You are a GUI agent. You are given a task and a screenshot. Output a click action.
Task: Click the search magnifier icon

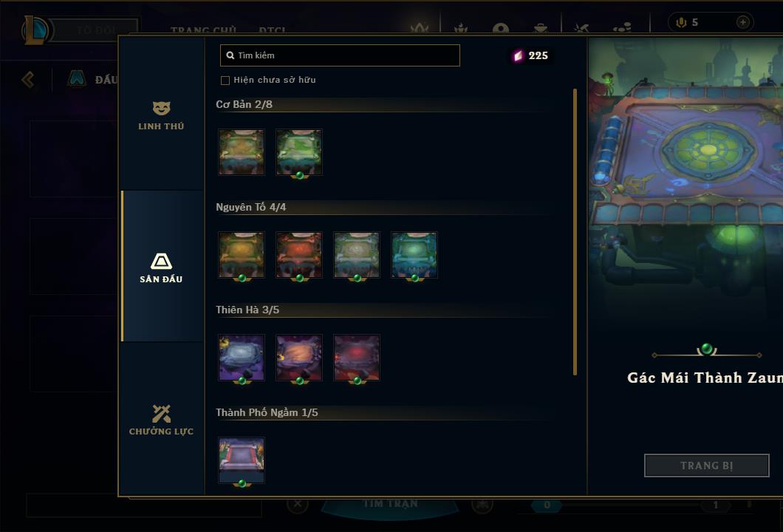click(x=230, y=55)
